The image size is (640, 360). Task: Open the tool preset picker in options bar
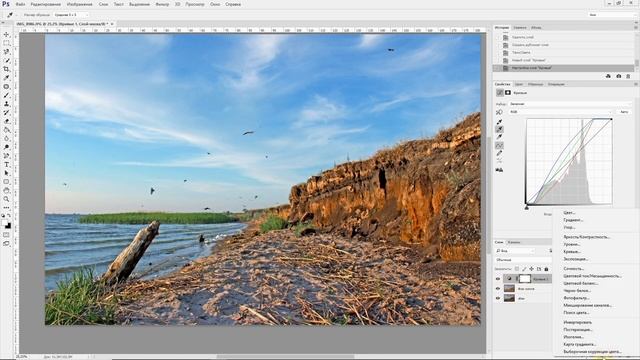(x=11, y=15)
